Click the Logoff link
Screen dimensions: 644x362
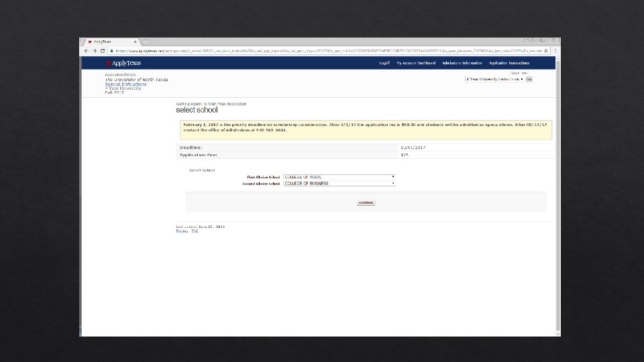(x=384, y=63)
